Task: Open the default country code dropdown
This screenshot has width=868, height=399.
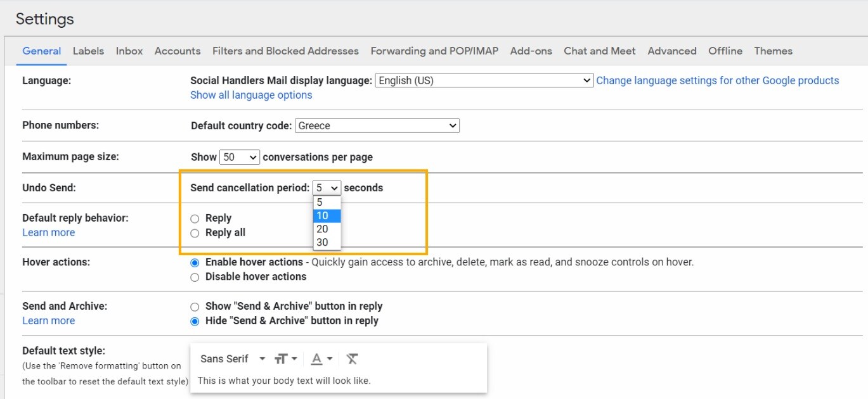Action: point(377,125)
